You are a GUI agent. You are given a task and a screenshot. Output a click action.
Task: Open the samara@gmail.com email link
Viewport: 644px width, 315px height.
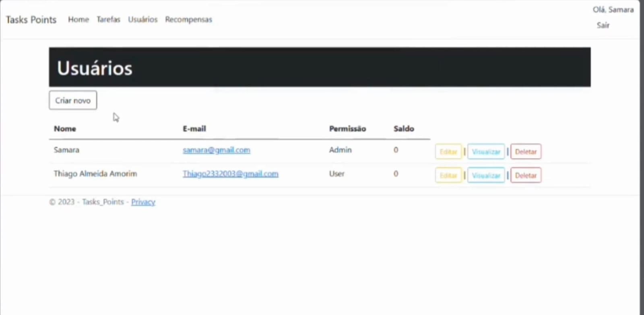pyautogui.click(x=216, y=150)
